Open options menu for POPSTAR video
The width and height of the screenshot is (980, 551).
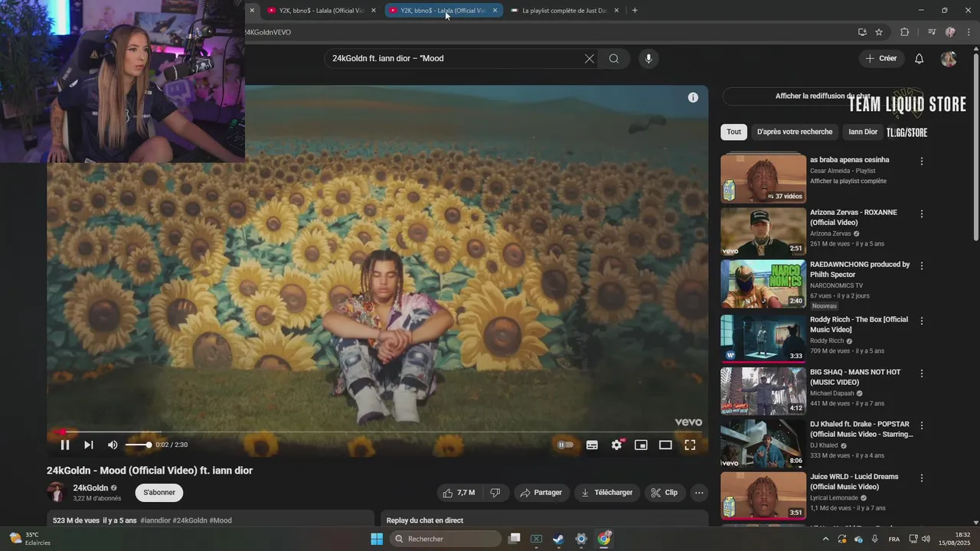point(922,425)
